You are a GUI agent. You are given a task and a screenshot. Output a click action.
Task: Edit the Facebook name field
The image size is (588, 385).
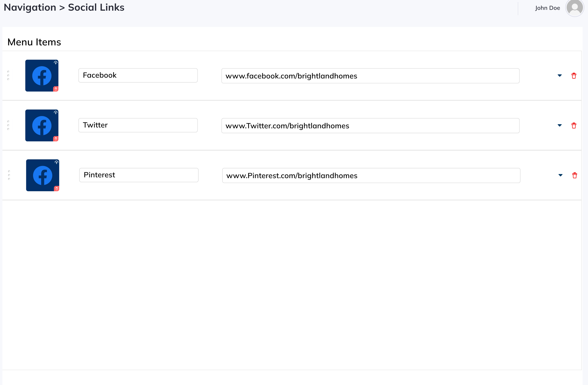click(x=138, y=75)
